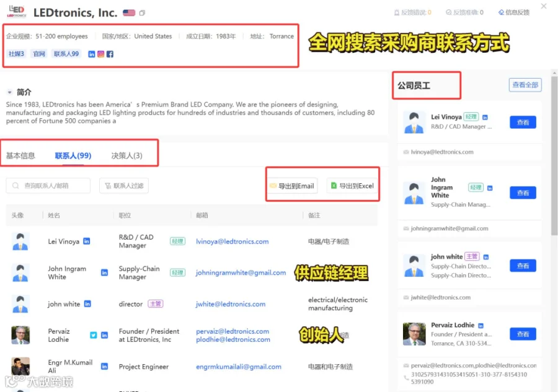Viewport: 558px width, 392px height.
Task: Open email plodhie@ledtronics.com in table
Action: (x=233, y=339)
